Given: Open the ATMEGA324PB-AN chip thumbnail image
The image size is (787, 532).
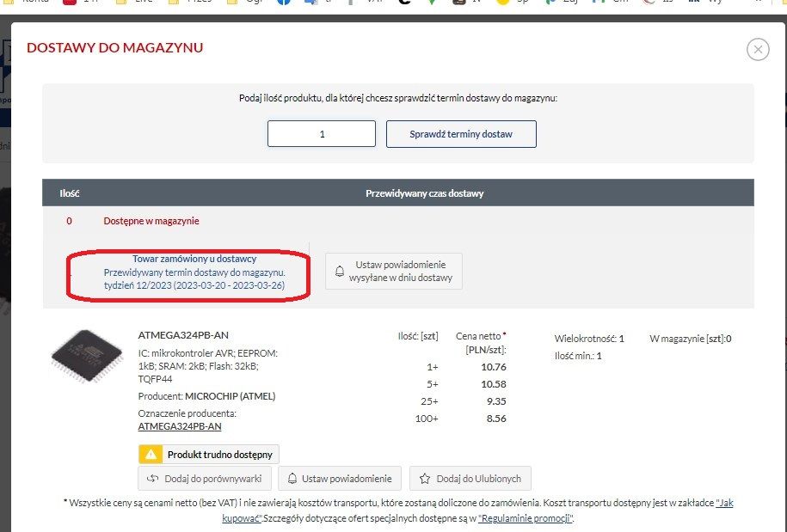Looking at the screenshot, I should coord(86,357).
